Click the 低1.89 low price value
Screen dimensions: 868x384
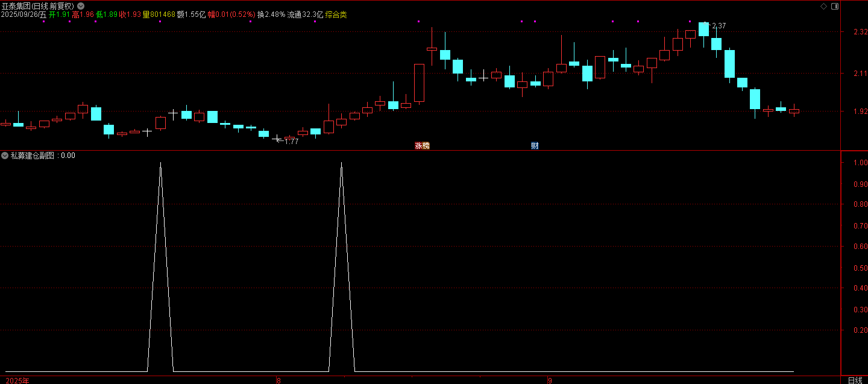tap(107, 14)
